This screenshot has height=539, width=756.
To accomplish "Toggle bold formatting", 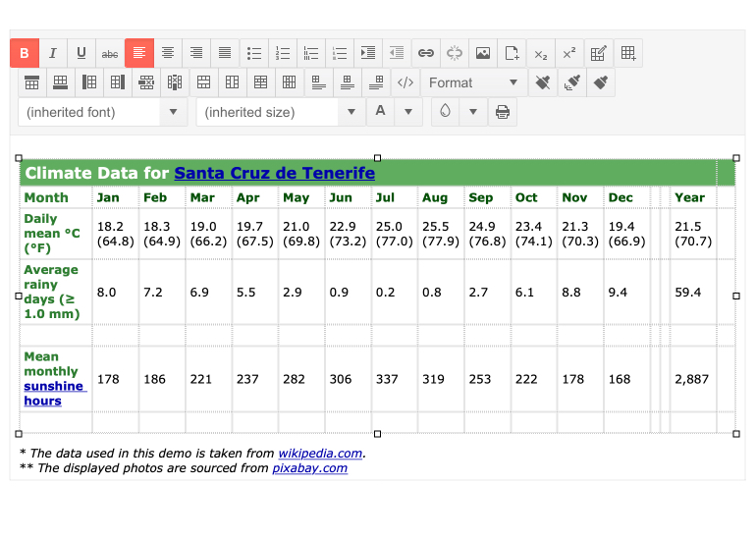I will click(25, 53).
